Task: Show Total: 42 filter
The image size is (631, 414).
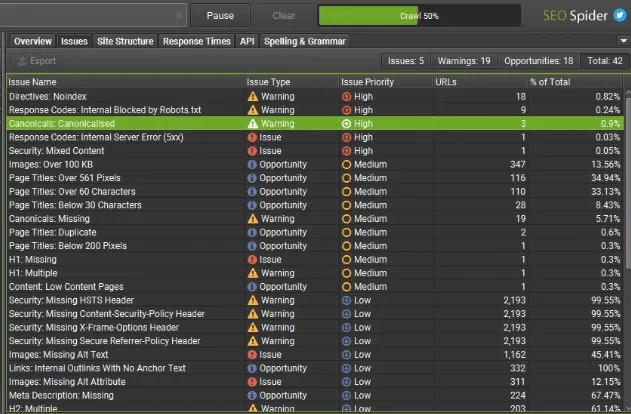Action: point(605,61)
